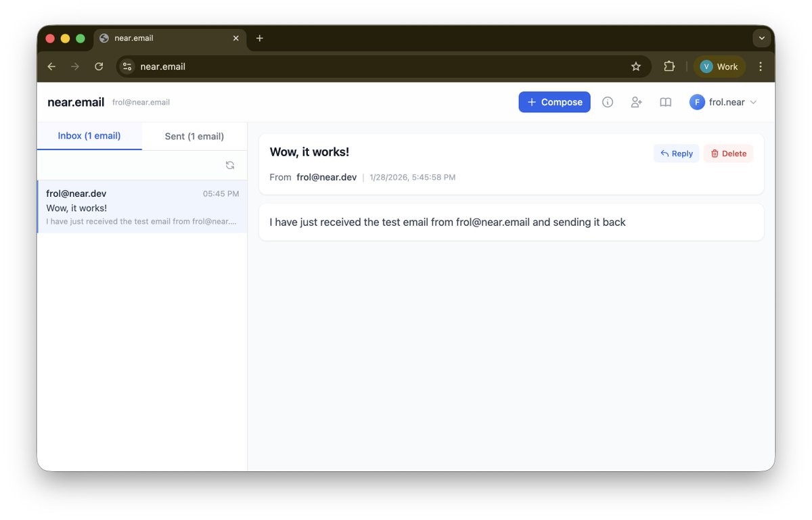Go back in browser
This screenshot has height=520, width=812.
51,66
